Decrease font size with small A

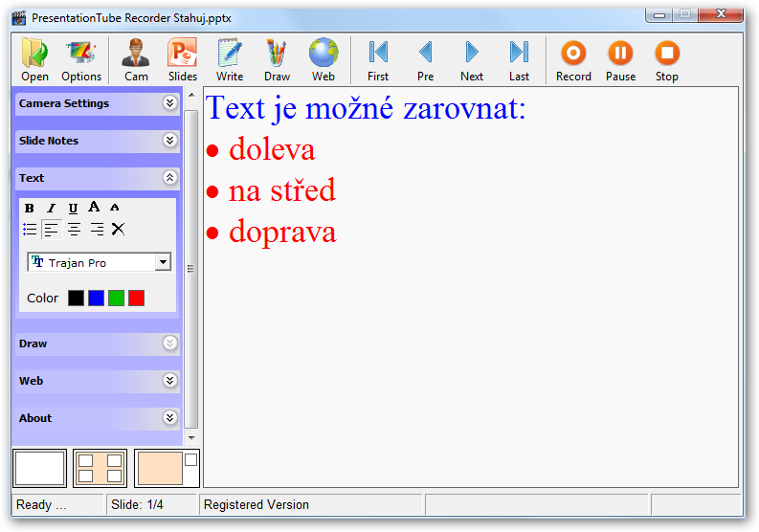pyautogui.click(x=115, y=208)
